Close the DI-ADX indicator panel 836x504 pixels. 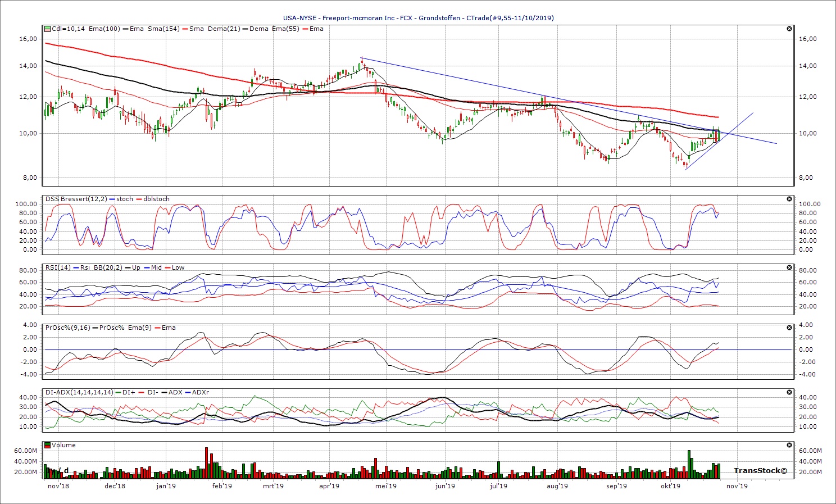789,392
